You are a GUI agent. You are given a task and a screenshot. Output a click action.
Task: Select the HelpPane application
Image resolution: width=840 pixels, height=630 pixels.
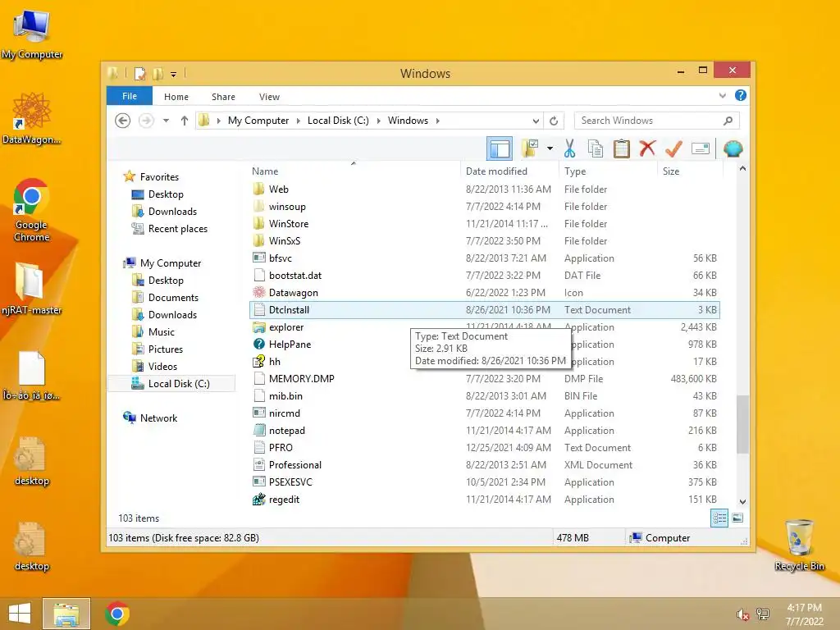pyautogui.click(x=290, y=345)
